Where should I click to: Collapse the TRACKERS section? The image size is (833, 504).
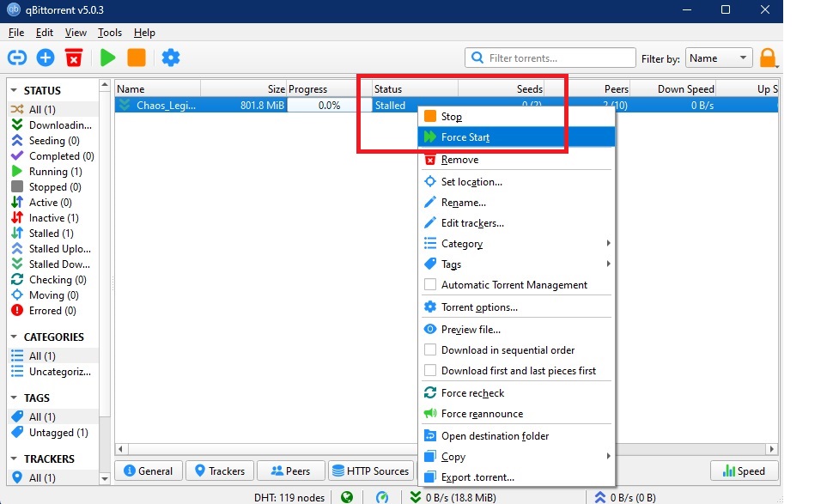tap(14, 458)
